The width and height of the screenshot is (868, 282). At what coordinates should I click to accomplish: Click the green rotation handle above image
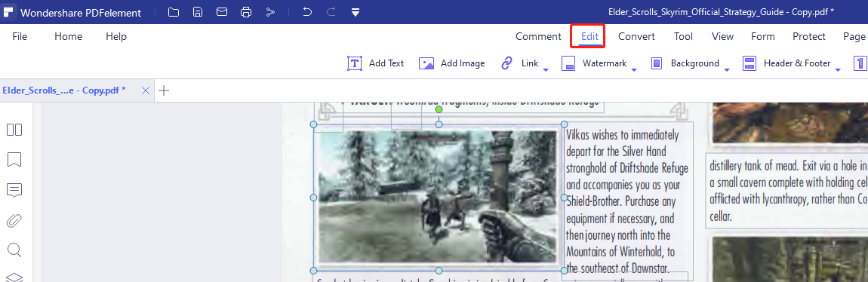439,109
